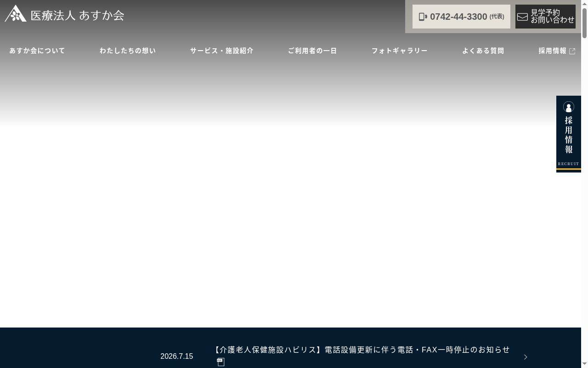Click the envelope icon in the inquiry button

pyautogui.click(x=522, y=17)
